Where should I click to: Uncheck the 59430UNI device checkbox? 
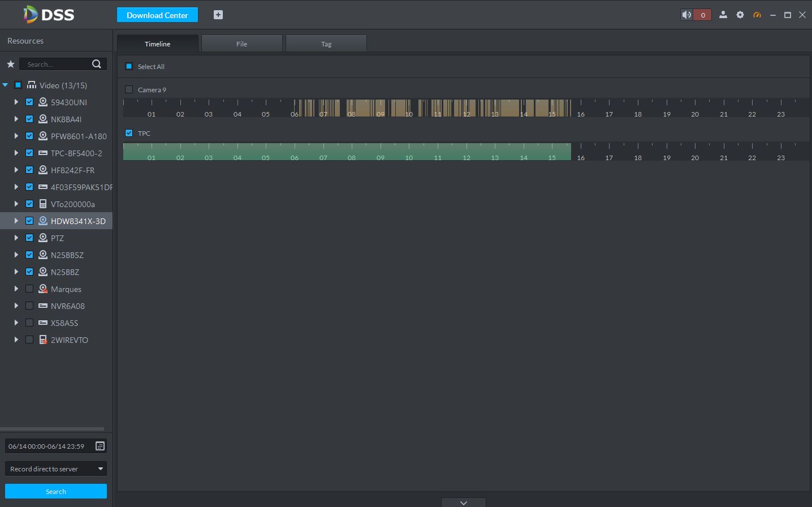pos(29,102)
